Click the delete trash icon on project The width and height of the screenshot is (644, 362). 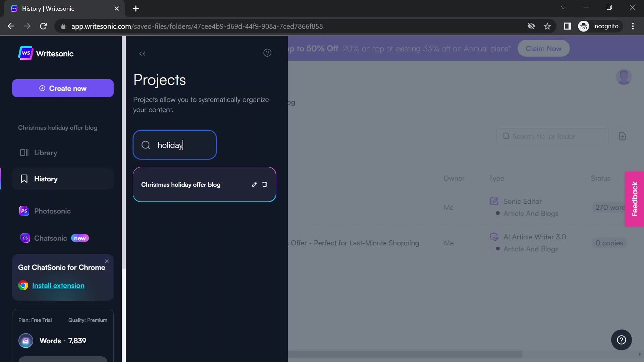coord(265,184)
